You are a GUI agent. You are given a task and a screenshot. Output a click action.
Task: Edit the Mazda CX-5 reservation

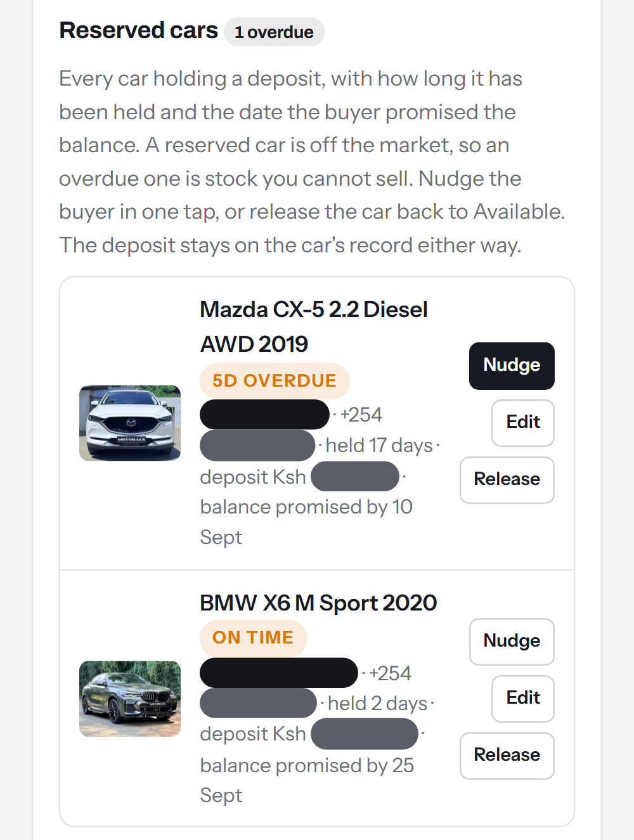click(x=523, y=423)
